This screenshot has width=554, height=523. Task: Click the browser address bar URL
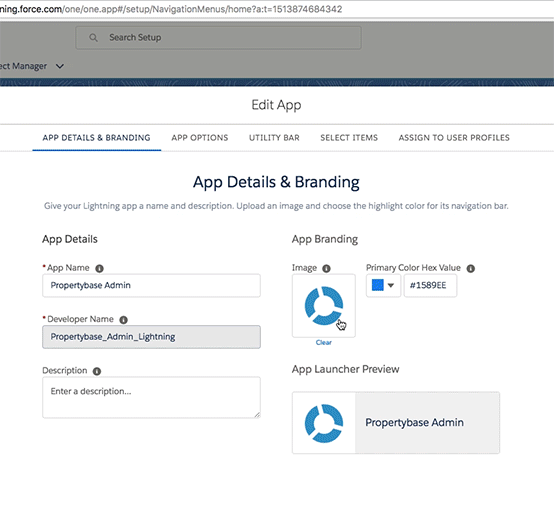point(171,9)
